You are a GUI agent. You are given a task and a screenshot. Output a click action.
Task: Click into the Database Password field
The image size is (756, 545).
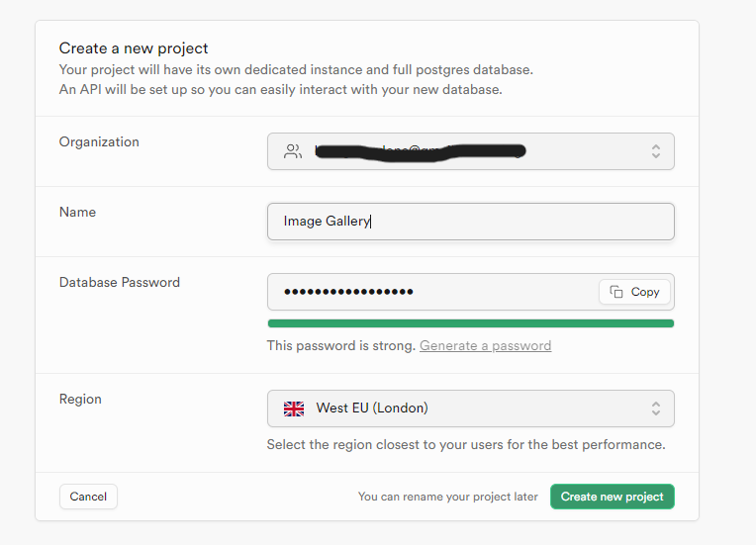(431, 292)
